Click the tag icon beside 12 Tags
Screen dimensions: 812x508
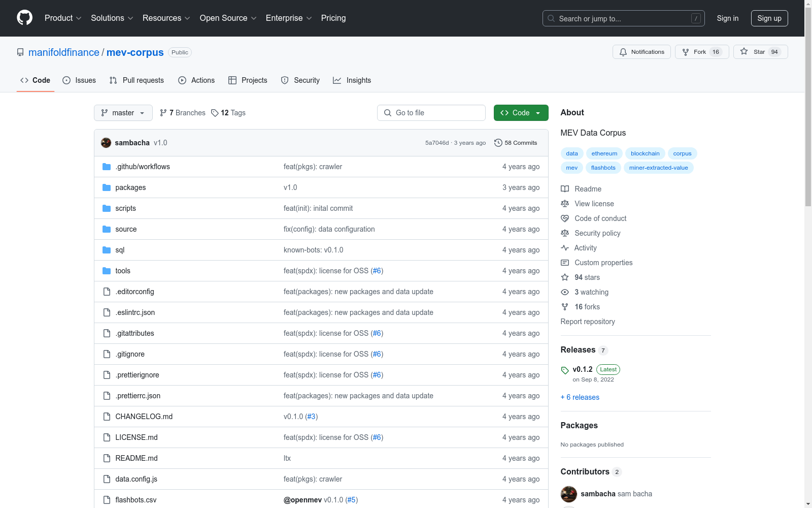point(215,113)
